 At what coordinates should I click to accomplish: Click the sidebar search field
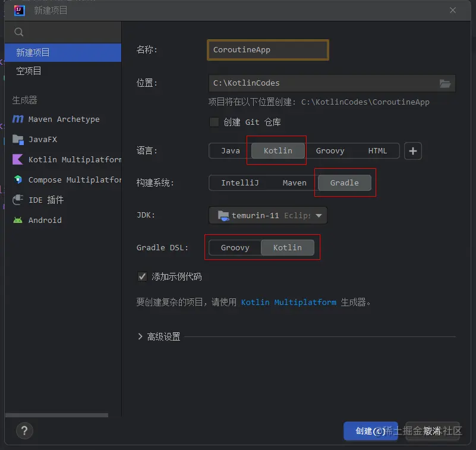63,32
